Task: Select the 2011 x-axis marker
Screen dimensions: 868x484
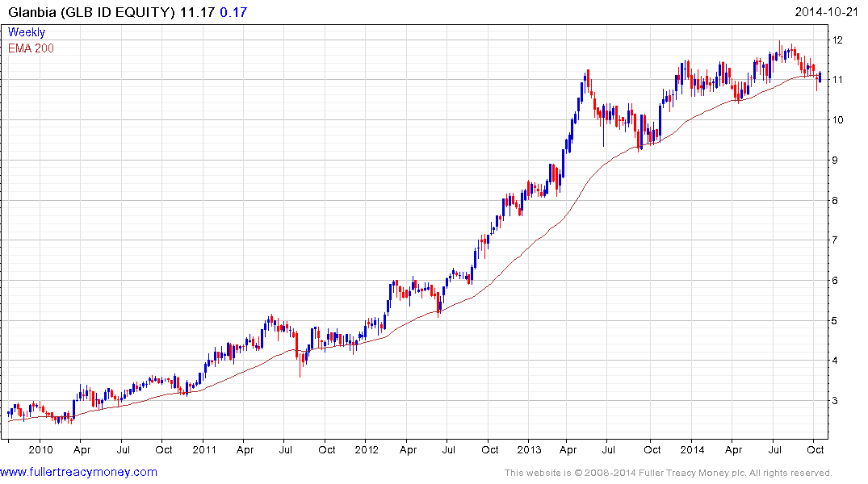Action: [204, 449]
